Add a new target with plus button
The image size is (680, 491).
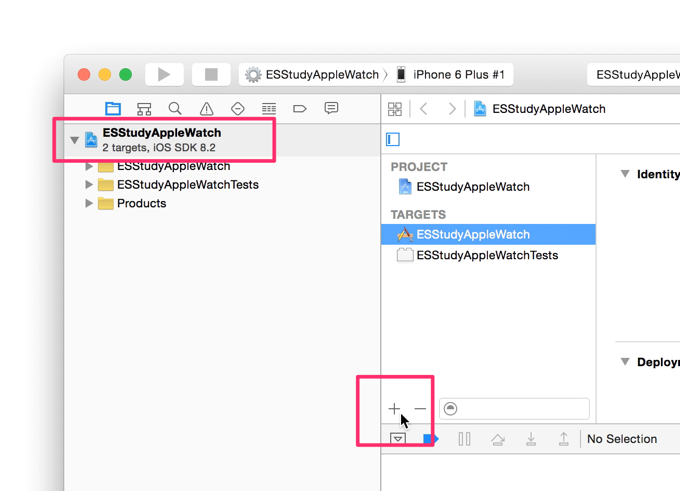tap(394, 409)
